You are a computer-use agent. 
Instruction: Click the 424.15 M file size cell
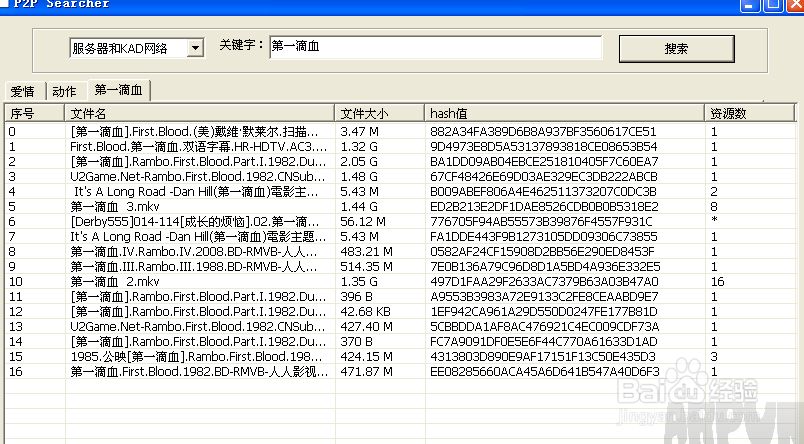pyautogui.click(x=366, y=357)
